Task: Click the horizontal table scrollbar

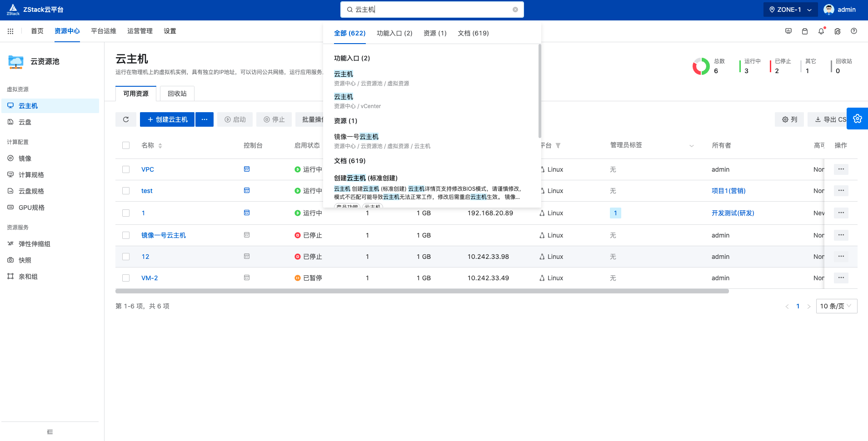Action: click(422, 291)
